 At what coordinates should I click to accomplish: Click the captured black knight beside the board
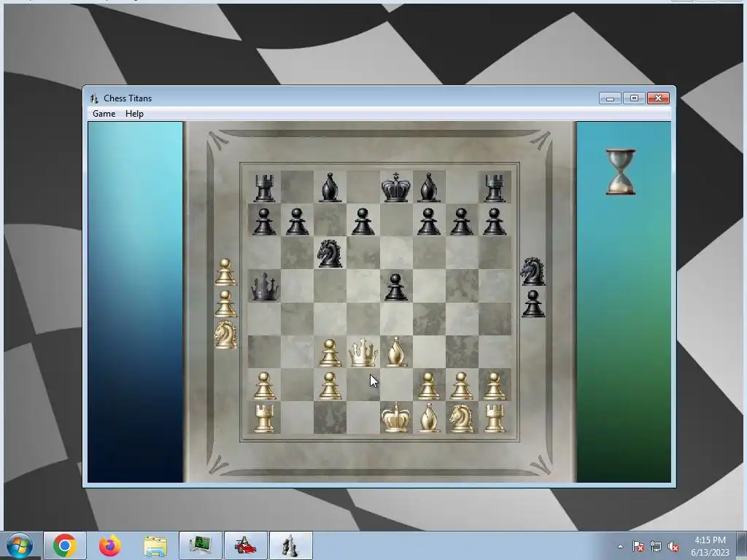pyautogui.click(x=533, y=271)
